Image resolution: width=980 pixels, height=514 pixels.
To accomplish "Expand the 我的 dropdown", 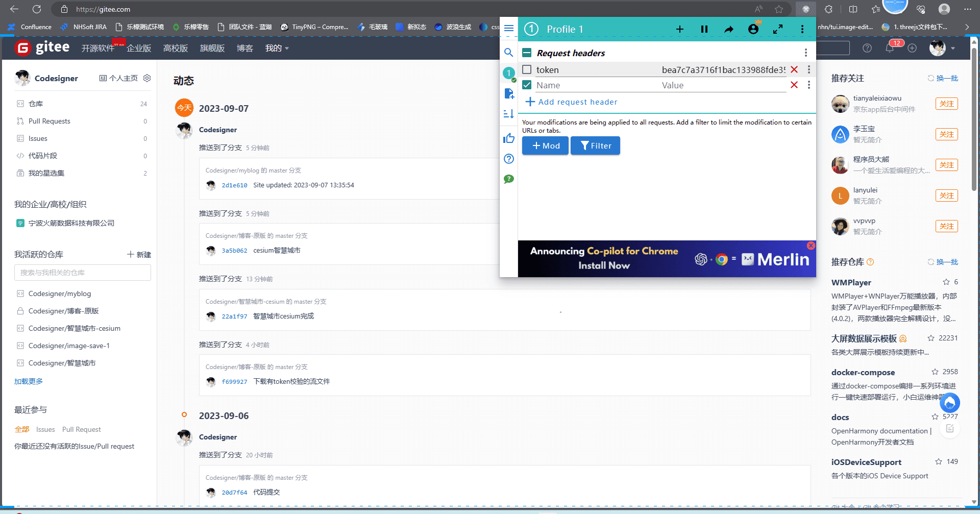I will pyautogui.click(x=277, y=48).
